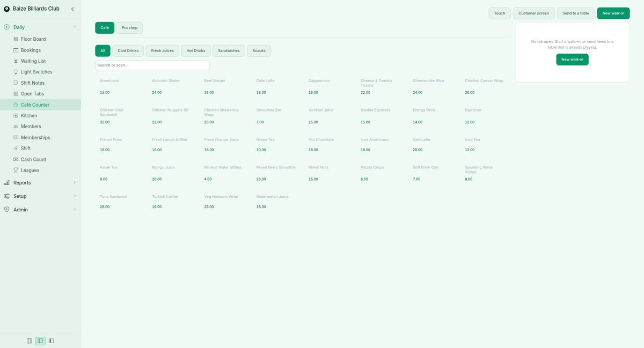This screenshot has width=644, height=348.
Task: Switch to the narrow left-panel layout icon
Action: pyautogui.click(x=51, y=340)
